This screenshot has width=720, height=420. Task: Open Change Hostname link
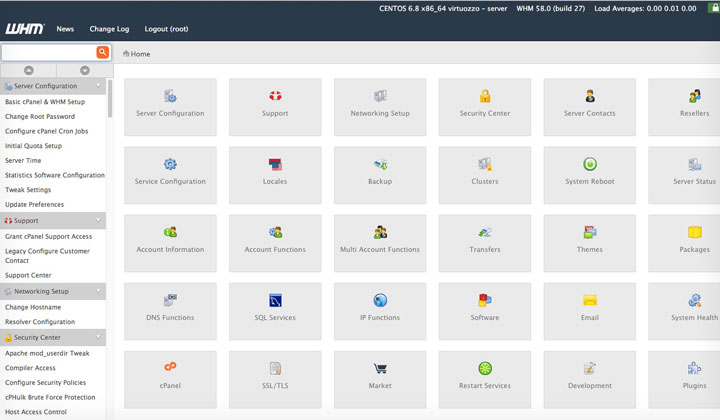[x=33, y=307]
